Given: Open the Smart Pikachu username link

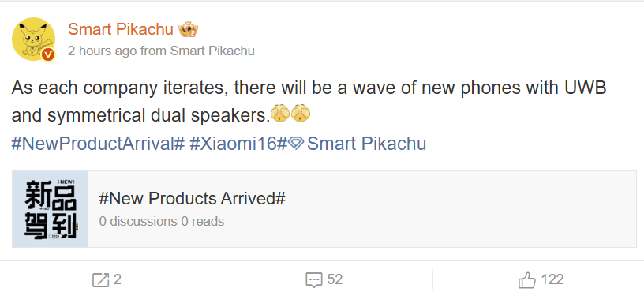Looking at the screenshot, I should [x=120, y=29].
